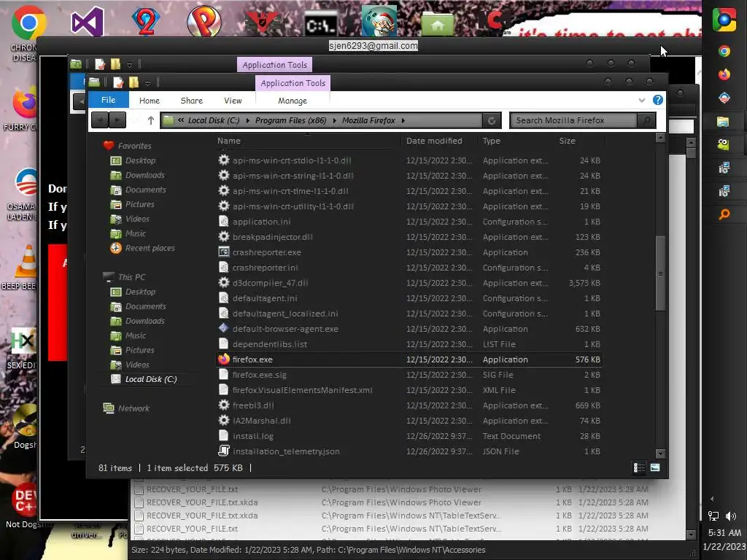Click Program Files (x86) breadcrumb
Viewport: 747px width, 560px height.
[290, 120]
